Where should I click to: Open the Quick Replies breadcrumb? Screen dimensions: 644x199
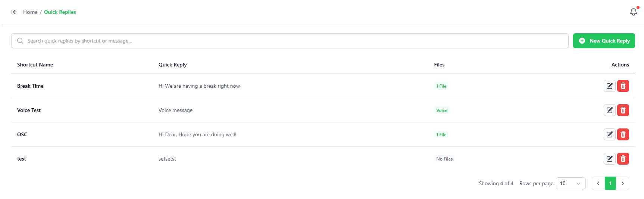[x=60, y=12]
